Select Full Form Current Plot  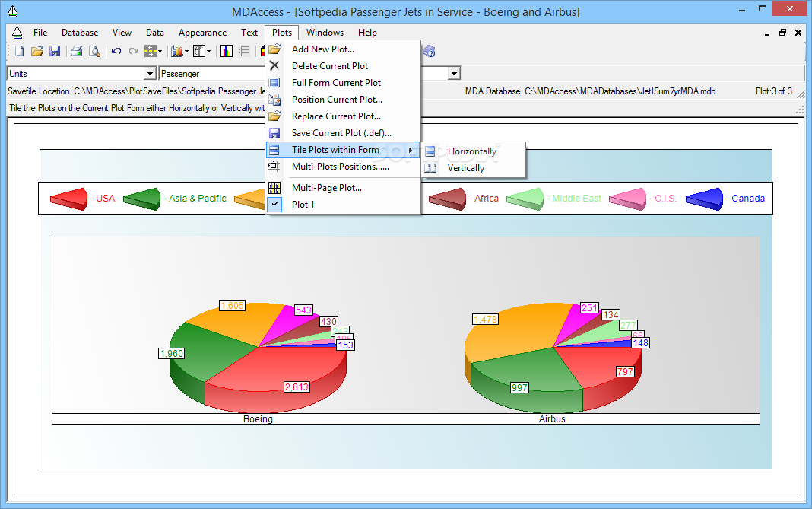pos(343,83)
